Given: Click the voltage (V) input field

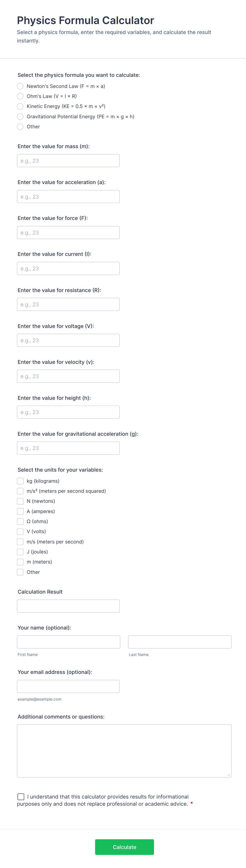Looking at the screenshot, I should pos(68,340).
